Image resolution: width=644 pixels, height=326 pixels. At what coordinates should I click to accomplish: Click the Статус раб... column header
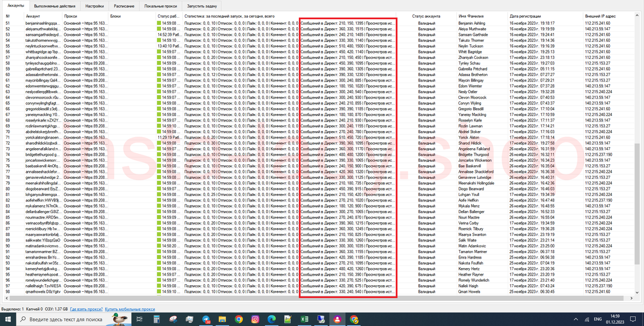(x=170, y=17)
